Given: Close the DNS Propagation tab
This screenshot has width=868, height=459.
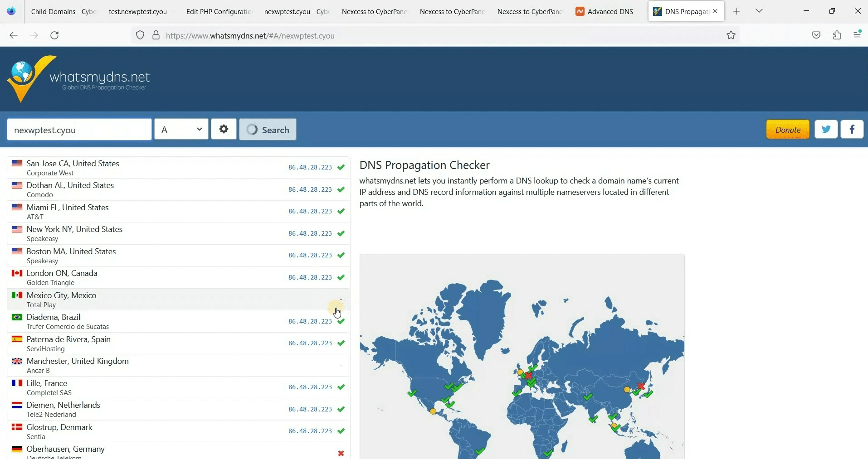Looking at the screenshot, I should pyautogui.click(x=715, y=11).
